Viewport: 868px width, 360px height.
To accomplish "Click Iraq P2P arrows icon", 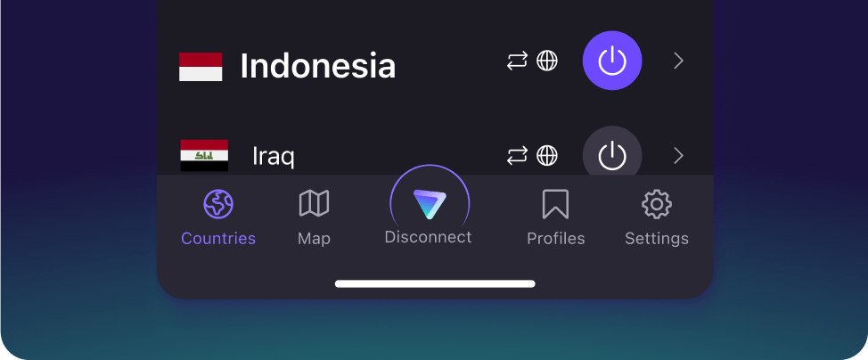I will [518, 156].
